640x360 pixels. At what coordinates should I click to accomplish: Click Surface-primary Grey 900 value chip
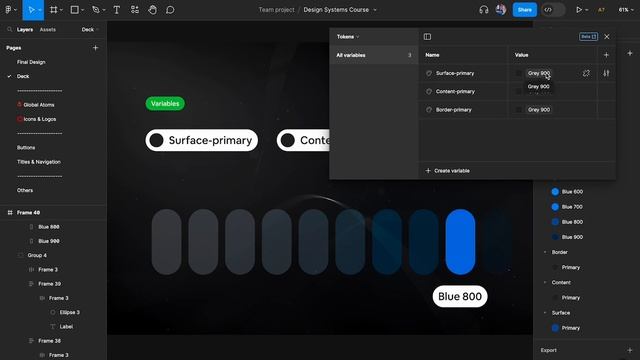539,73
